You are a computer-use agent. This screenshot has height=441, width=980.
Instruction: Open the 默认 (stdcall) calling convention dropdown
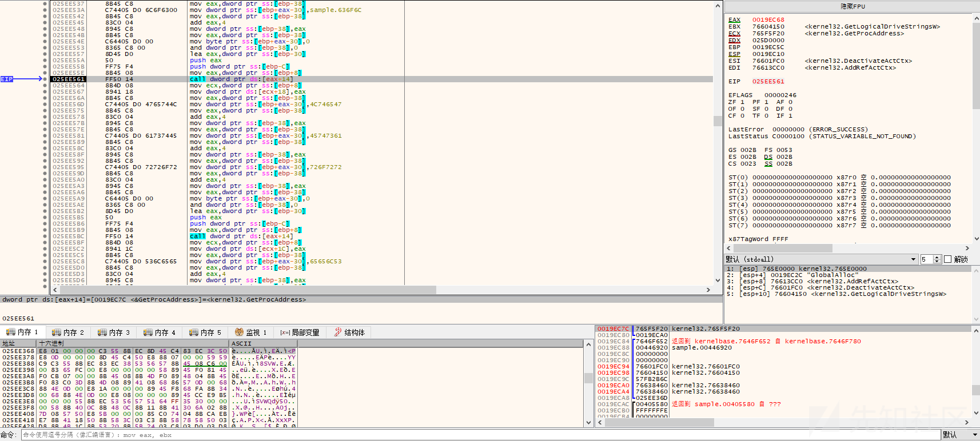point(821,259)
